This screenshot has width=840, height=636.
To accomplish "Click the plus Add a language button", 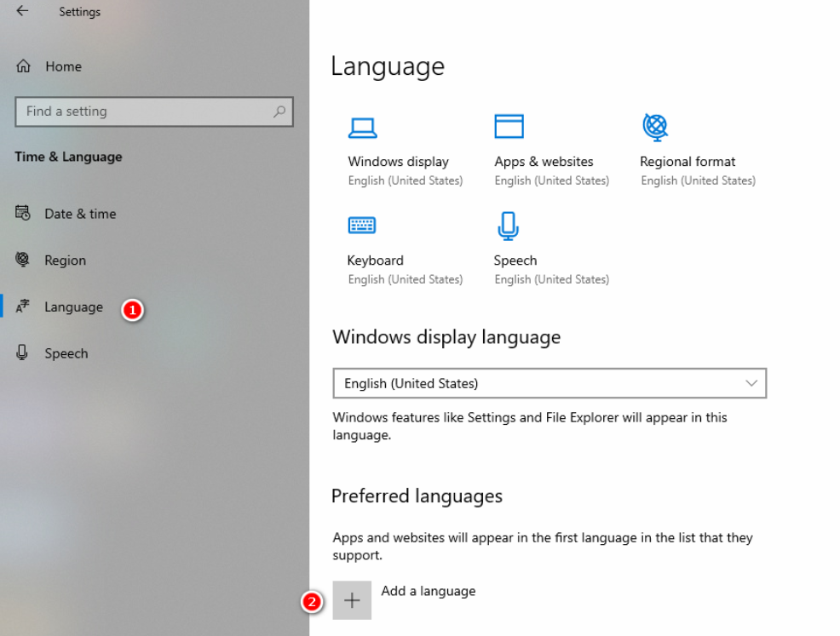I will click(x=352, y=600).
